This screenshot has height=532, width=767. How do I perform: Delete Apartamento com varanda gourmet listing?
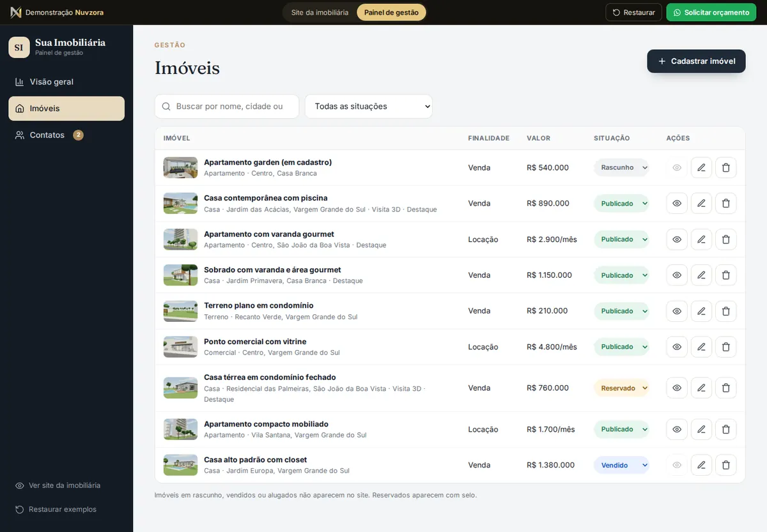(x=725, y=239)
